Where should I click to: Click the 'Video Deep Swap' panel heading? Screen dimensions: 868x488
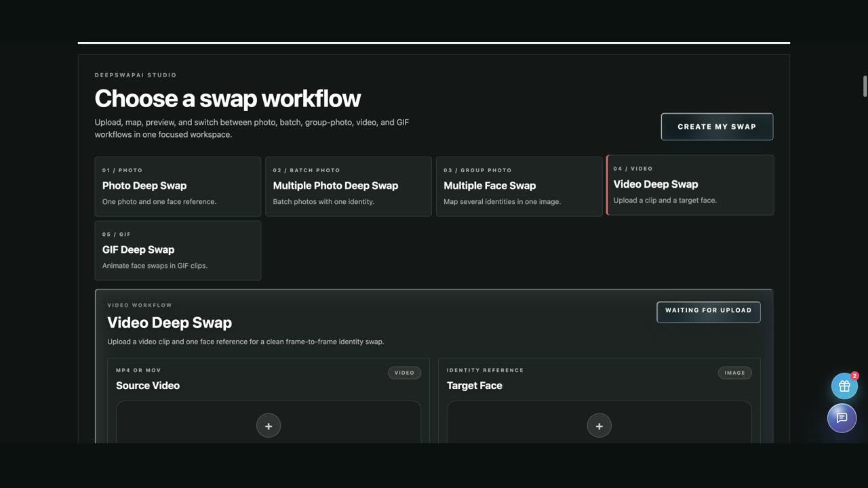(170, 323)
